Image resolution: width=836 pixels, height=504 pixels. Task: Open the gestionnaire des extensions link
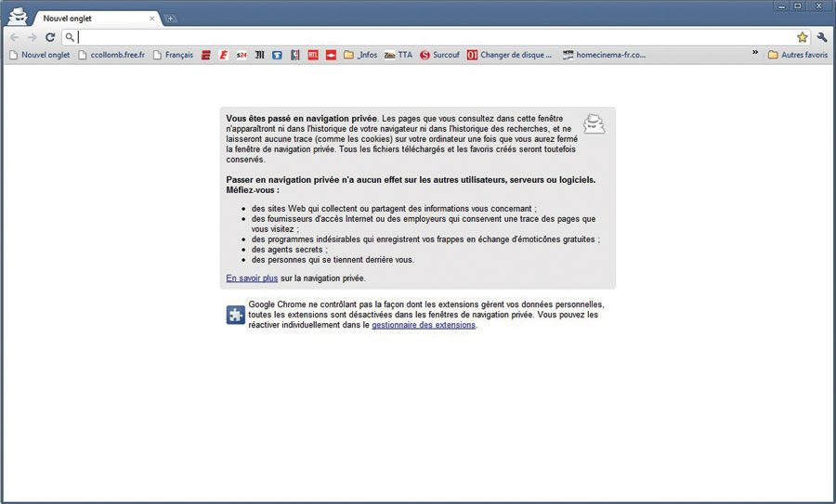(424, 325)
